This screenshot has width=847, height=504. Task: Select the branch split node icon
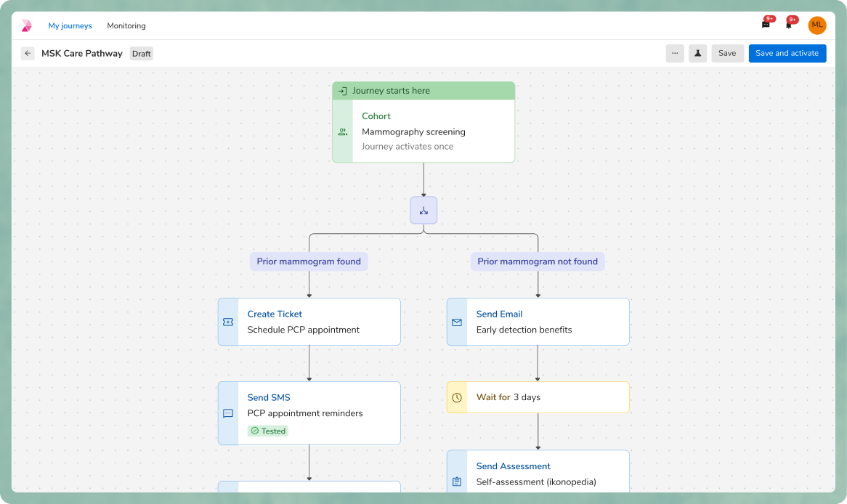click(x=423, y=210)
